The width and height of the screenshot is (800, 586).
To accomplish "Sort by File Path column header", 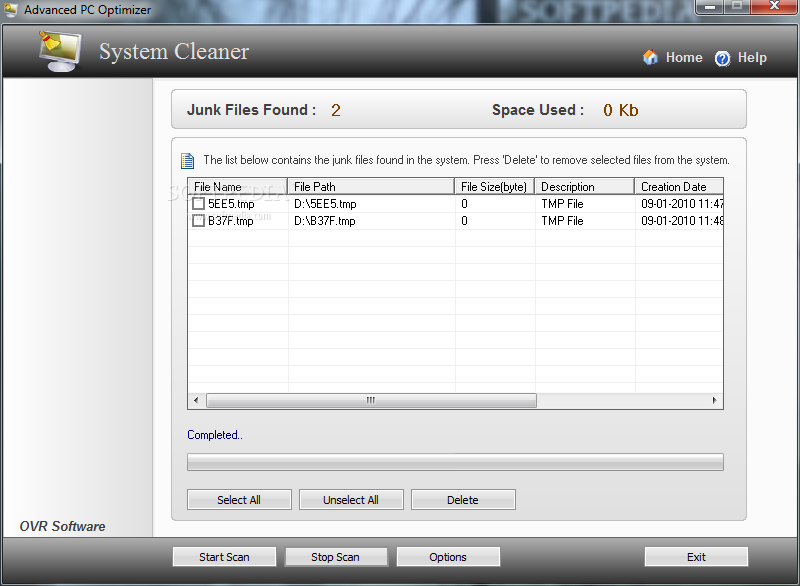I will point(371,187).
